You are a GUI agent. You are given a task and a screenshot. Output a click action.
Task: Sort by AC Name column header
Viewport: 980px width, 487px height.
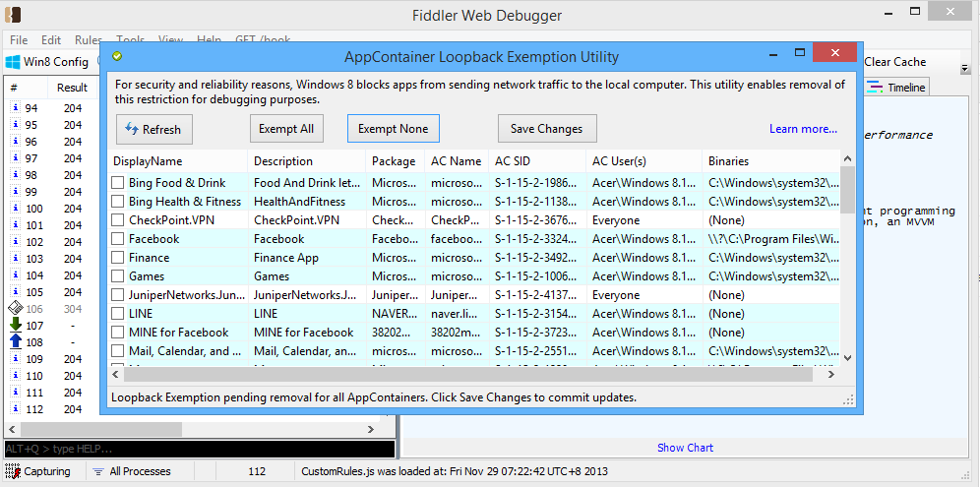tap(457, 161)
